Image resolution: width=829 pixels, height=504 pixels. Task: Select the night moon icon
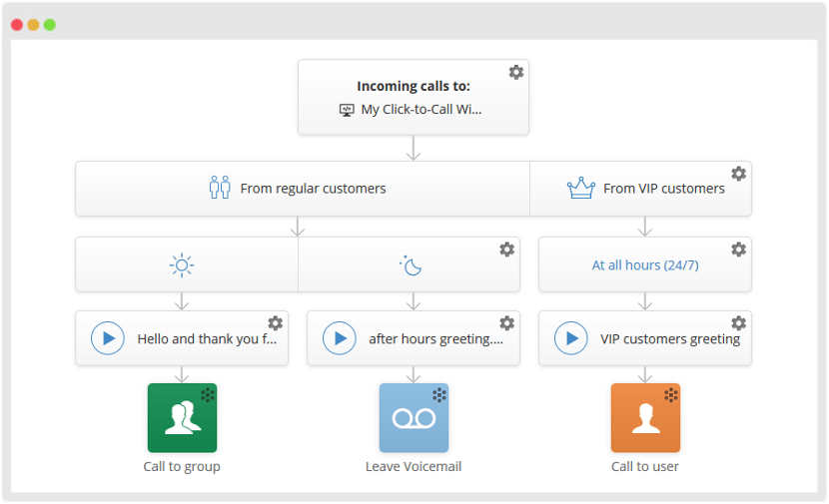click(x=411, y=265)
